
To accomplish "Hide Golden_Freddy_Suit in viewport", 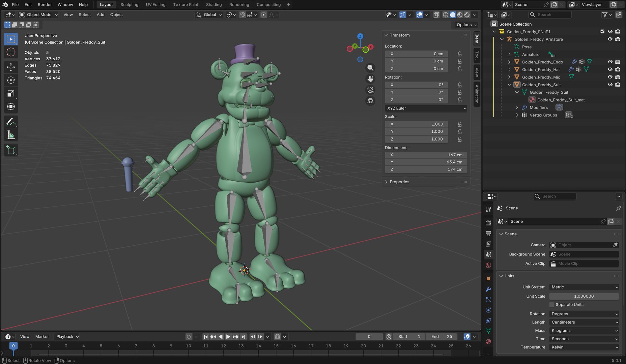I will point(610,85).
